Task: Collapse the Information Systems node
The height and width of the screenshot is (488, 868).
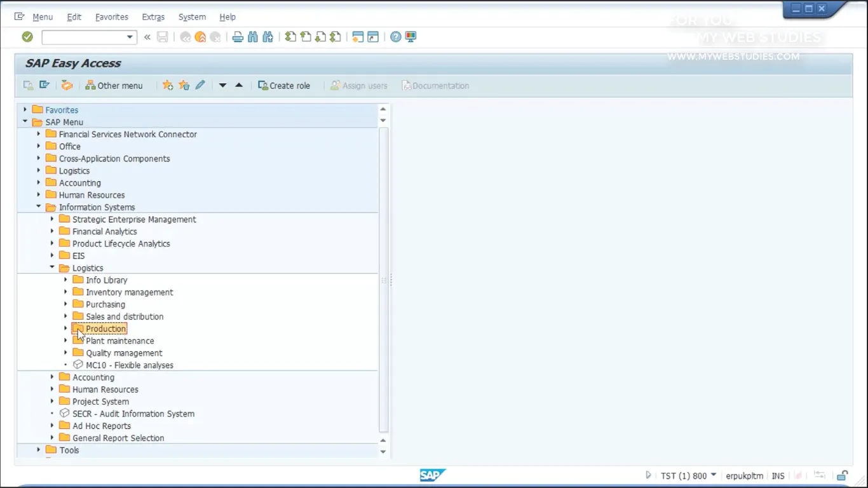Action: pyautogui.click(x=39, y=207)
